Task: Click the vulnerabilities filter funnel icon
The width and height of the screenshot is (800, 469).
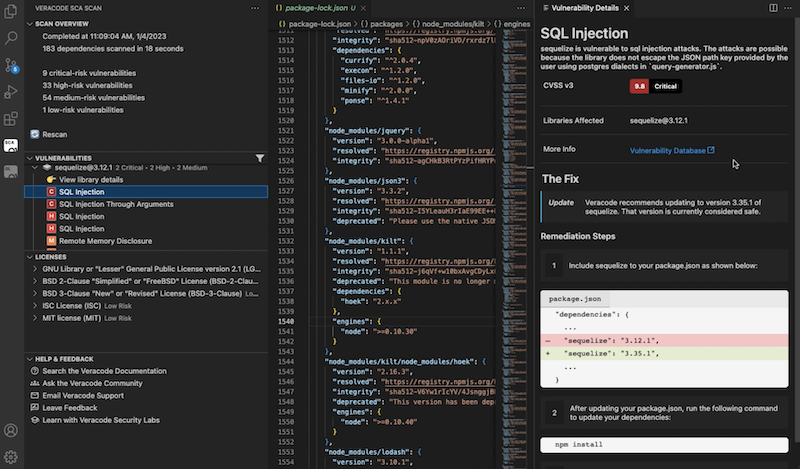Action: click(x=260, y=158)
